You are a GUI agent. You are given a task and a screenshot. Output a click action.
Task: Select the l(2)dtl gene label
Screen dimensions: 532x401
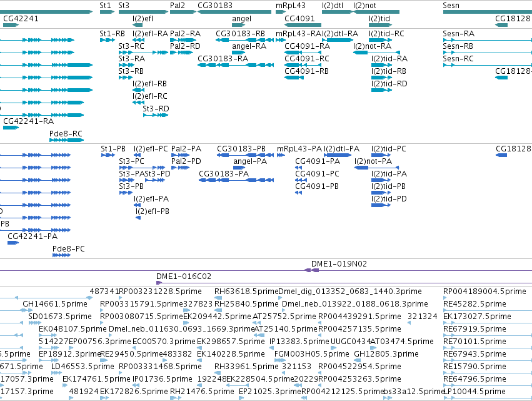tap(333, 6)
